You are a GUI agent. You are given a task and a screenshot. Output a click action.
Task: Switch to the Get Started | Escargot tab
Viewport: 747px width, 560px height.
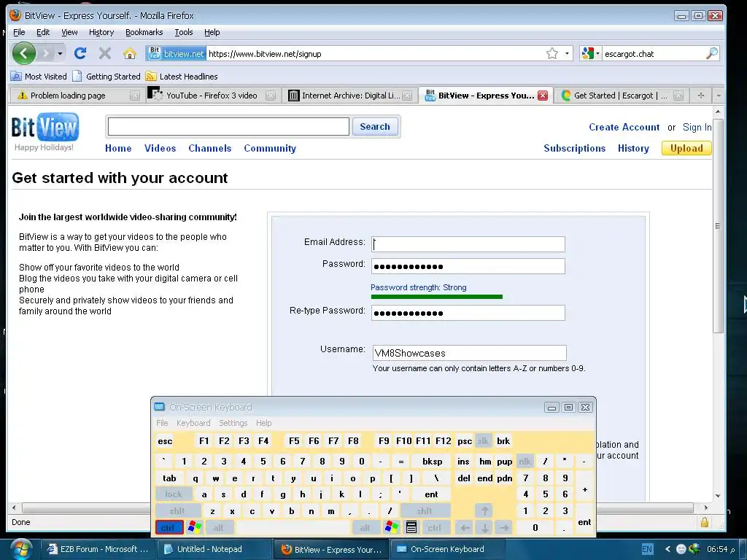622,96
